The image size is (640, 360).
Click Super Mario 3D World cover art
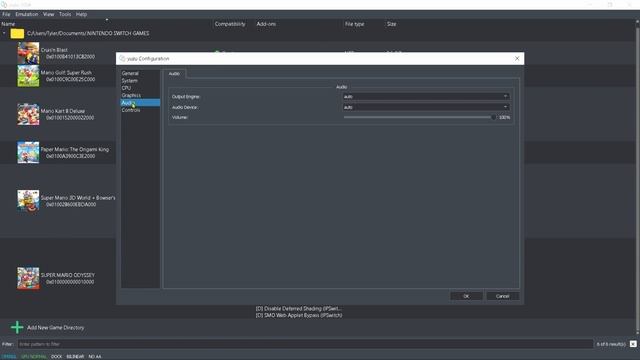(28, 200)
